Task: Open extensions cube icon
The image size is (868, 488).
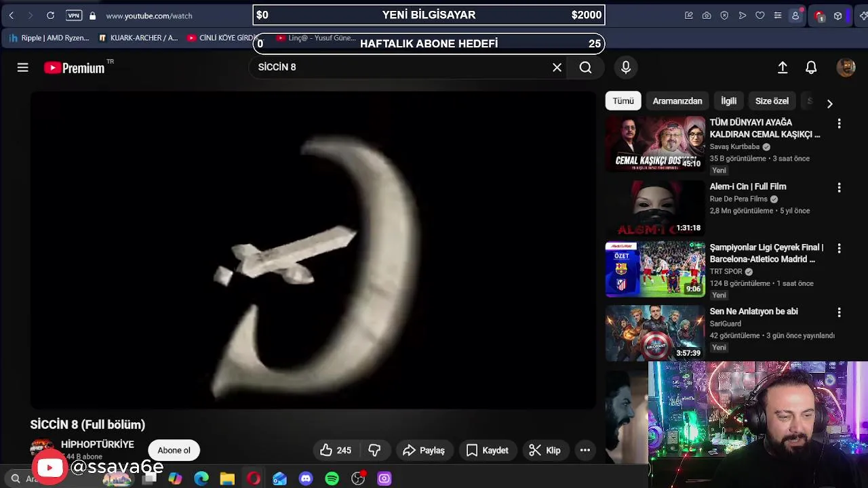Action: [838, 15]
